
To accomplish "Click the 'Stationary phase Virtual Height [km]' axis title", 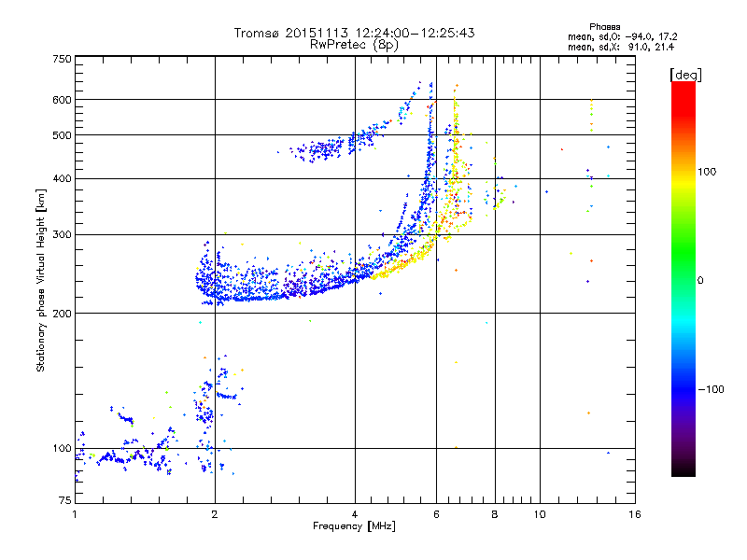I will [41, 280].
